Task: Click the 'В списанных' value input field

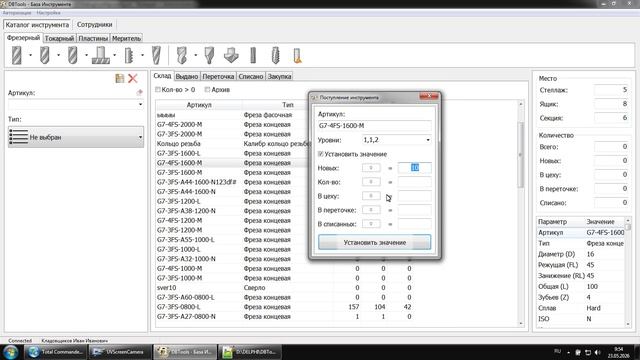Action: coord(414,224)
